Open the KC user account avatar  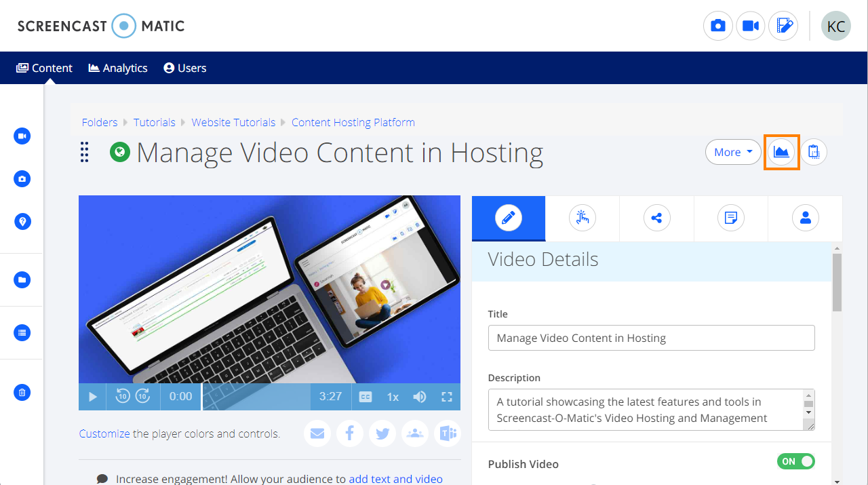pyautogui.click(x=836, y=26)
